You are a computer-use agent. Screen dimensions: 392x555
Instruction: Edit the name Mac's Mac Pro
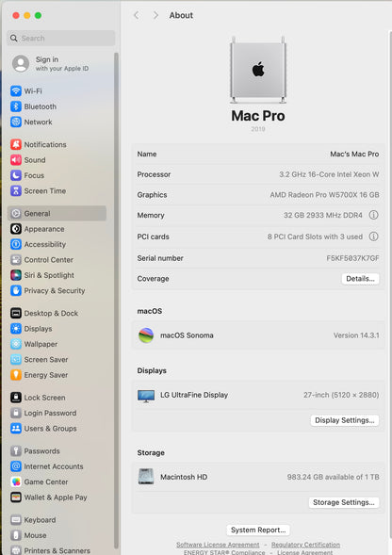(x=354, y=154)
